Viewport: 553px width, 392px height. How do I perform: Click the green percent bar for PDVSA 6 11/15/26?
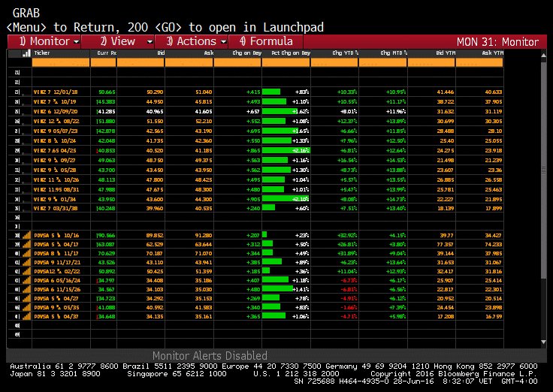tap(277, 289)
